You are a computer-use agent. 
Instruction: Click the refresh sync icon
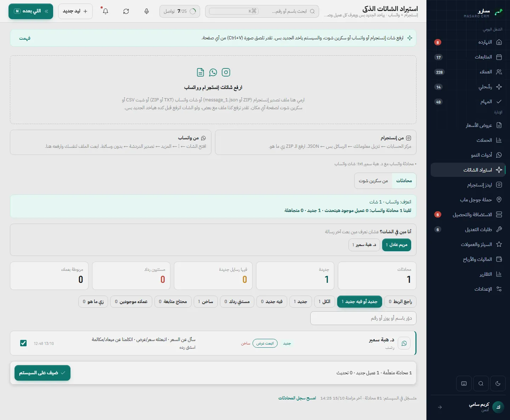[x=126, y=11]
